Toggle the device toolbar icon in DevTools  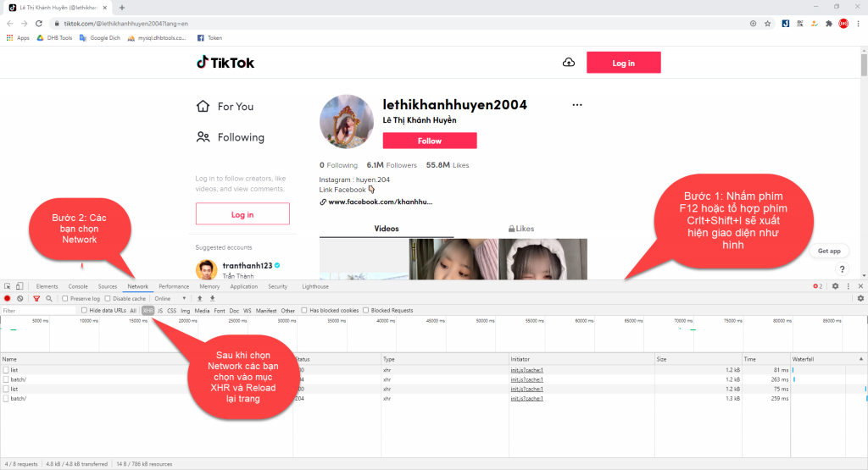tap(19, 286)
